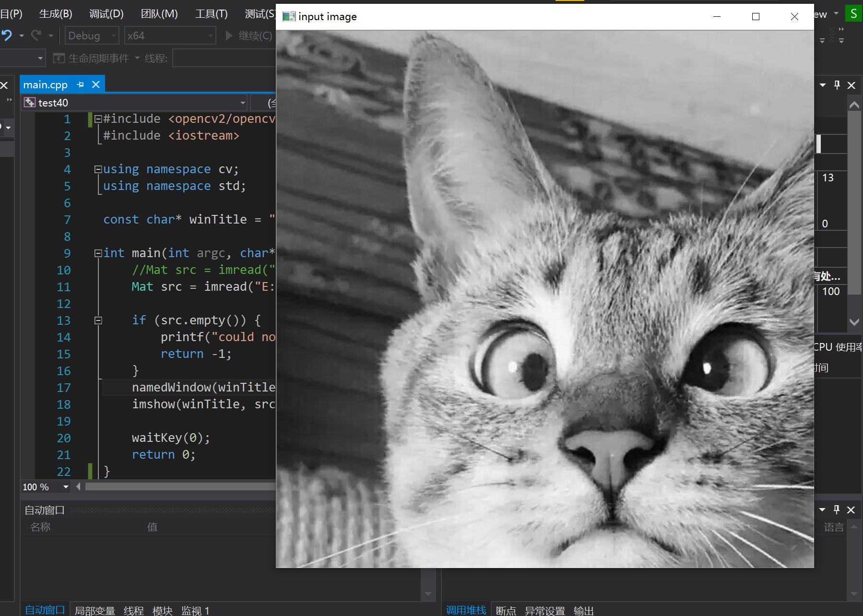Open the 调试(D) debug menu
The height and width of the screenshot is (616, 863).
coord(106,14)
